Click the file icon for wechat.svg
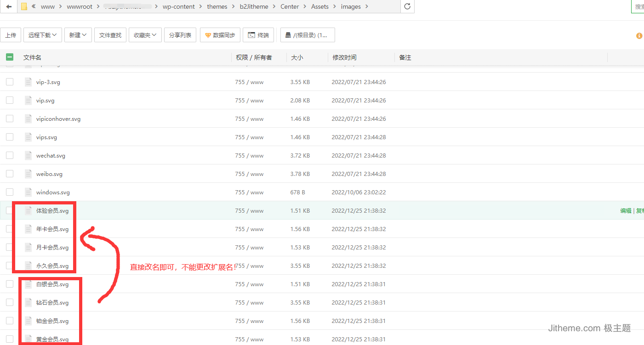Image resolution: width=644 pixels, height=345 pixels. coord(28,156)
